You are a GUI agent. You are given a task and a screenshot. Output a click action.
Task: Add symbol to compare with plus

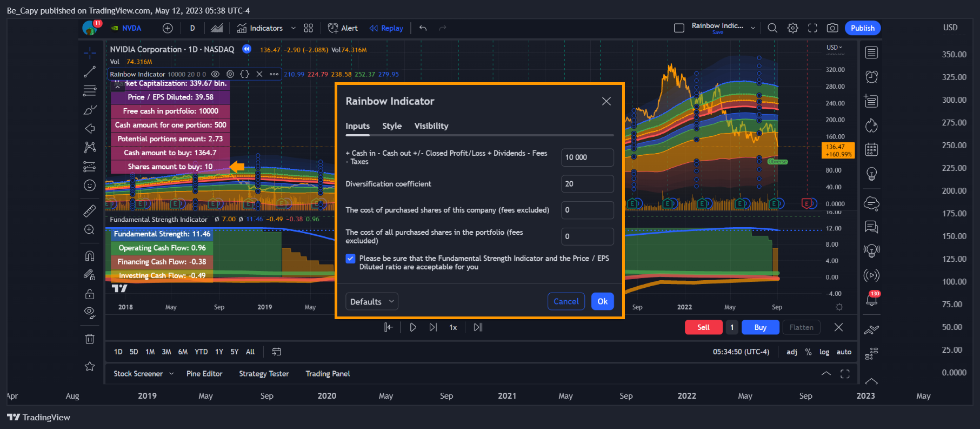coord(168,28)
